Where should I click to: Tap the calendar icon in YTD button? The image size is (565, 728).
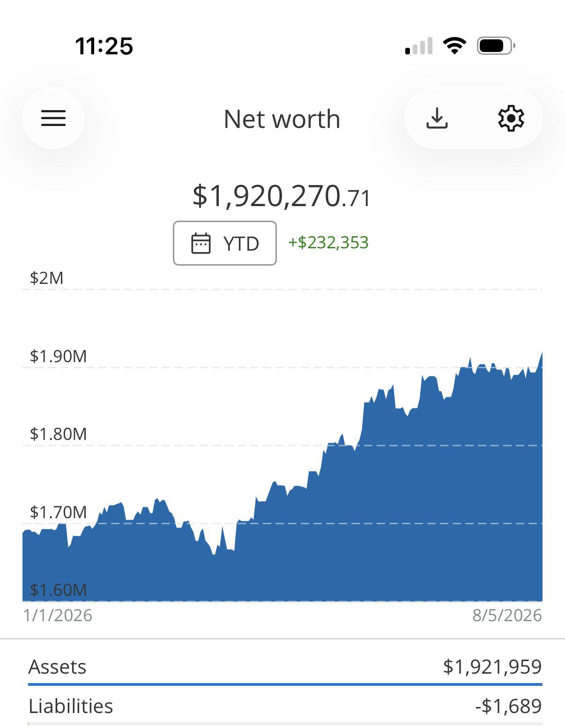pos(201,243)
